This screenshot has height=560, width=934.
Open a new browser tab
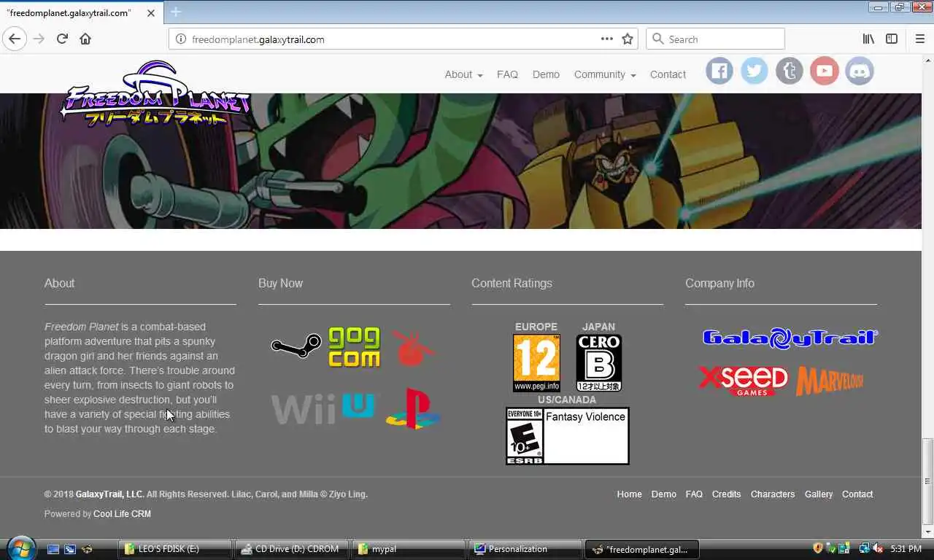(x=175, y=12)
